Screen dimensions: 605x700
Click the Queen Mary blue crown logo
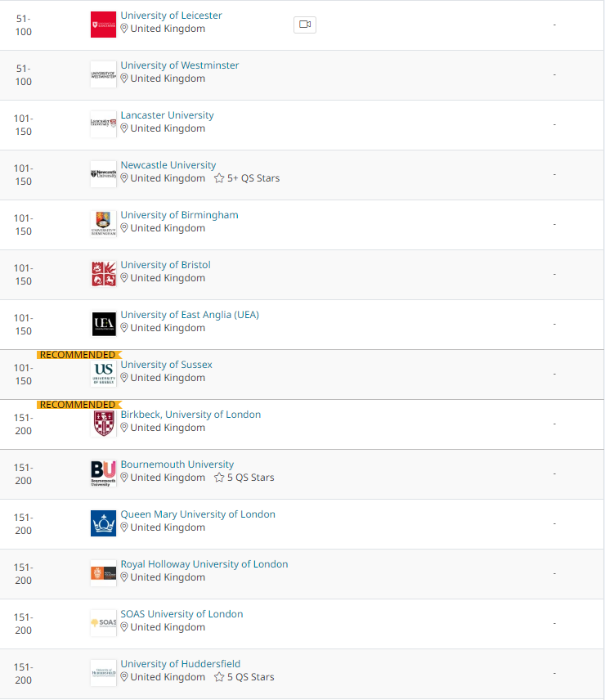point(103,523)
